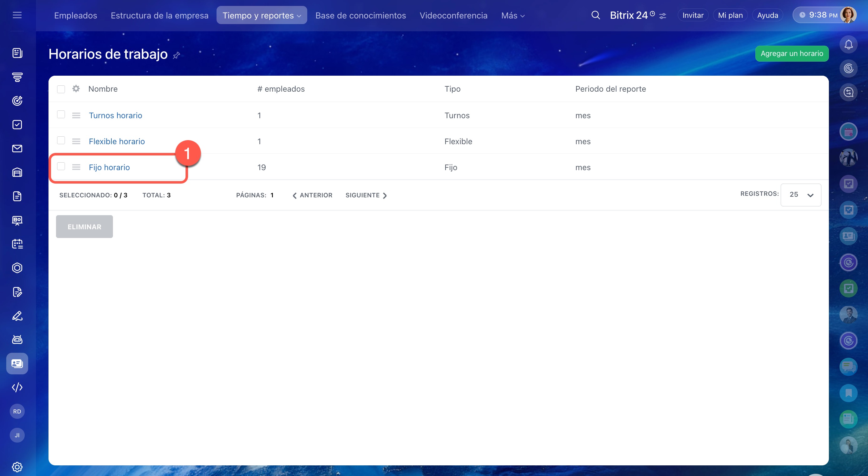Image resolution: width=868 pixels, height=476 pixels.
Task: Toggle the select-all checkbox in the header
Action: pyautogui.click(x=61, y=89)
